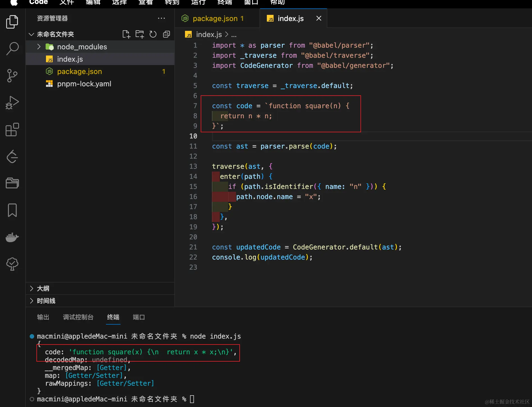Click the "@babel/parser" import string

click(x=339, y=45)
